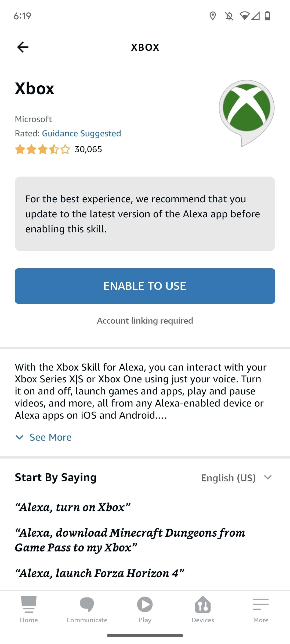Tap the muted-notifications bell icon
The height and width of the screenshot is (644, 290).
click(229, 17)
